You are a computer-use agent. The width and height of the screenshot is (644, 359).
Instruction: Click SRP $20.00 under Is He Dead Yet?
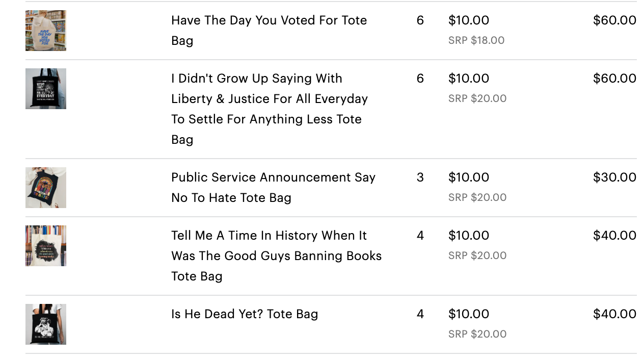pyautogui.click(x=477, y=334)
